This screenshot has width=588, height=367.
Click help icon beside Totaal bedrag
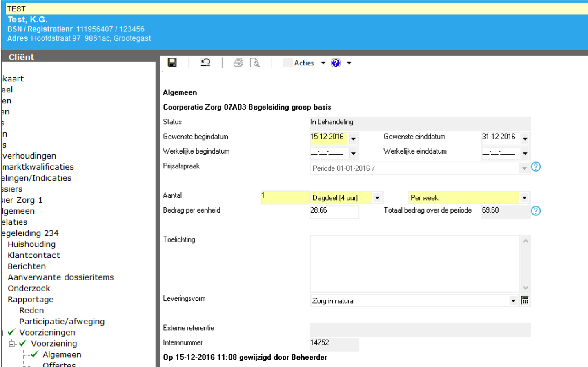coord(536,211)
